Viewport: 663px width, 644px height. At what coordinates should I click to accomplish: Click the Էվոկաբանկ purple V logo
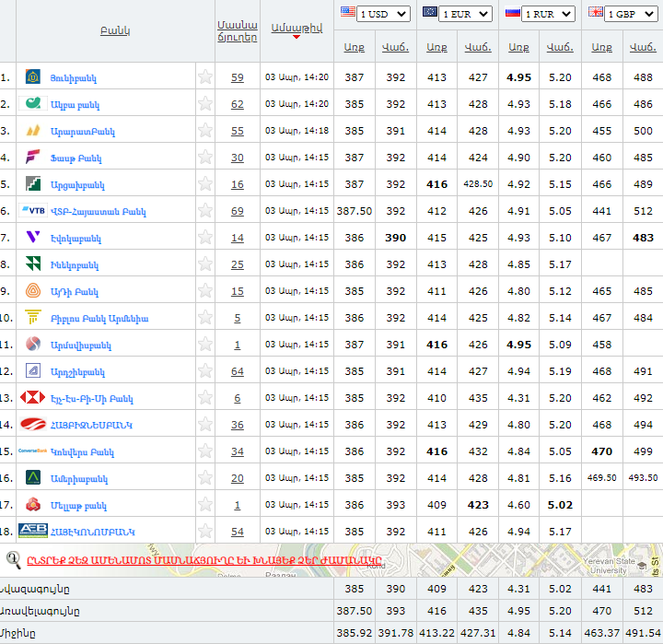click(x=33, y=237)
